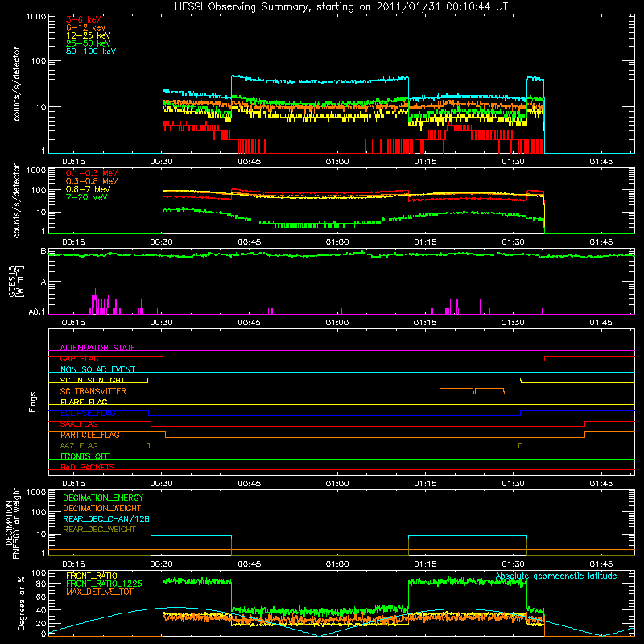
Task: Select the FRONTS_OFF flag label
Action: coord(85,456)
